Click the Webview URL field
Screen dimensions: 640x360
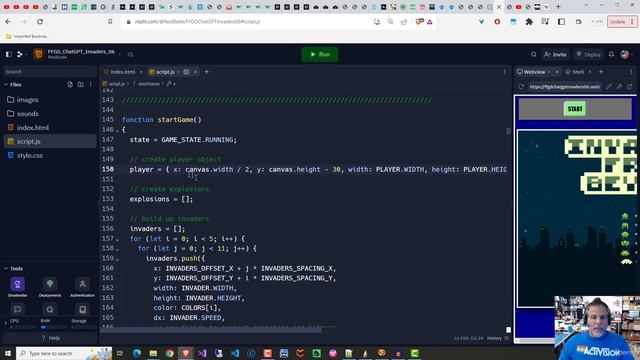[564, 87]
